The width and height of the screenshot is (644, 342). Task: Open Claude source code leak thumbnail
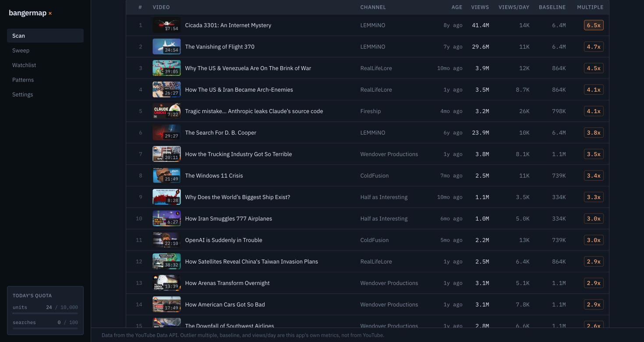click(166, 111)
